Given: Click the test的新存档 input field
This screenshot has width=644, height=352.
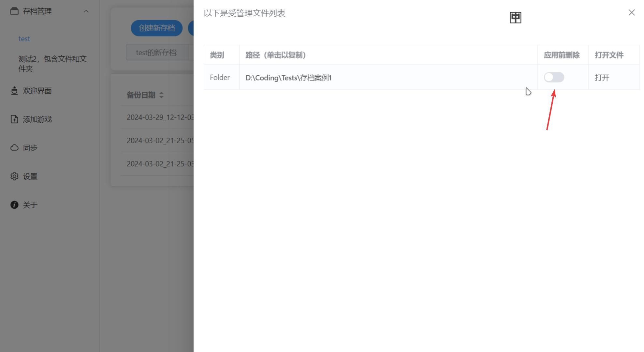Looking at the screenshot, I should 156,52.
